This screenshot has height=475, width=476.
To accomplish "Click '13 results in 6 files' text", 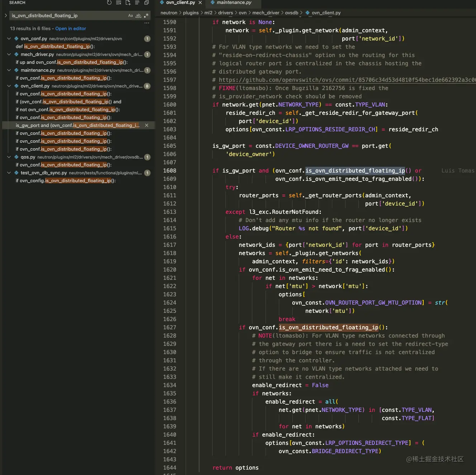I will (x=30, y=28).
